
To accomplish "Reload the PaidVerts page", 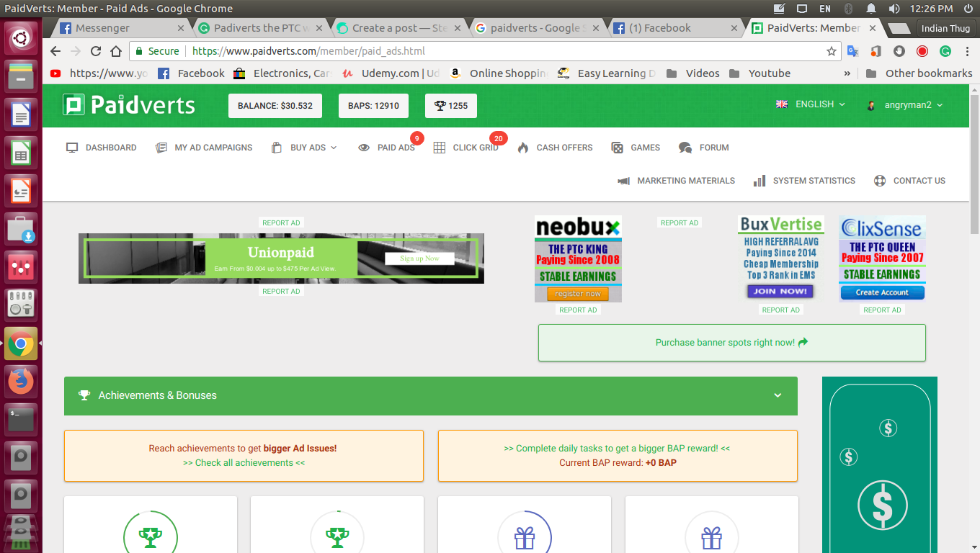I will pos(96,51).
